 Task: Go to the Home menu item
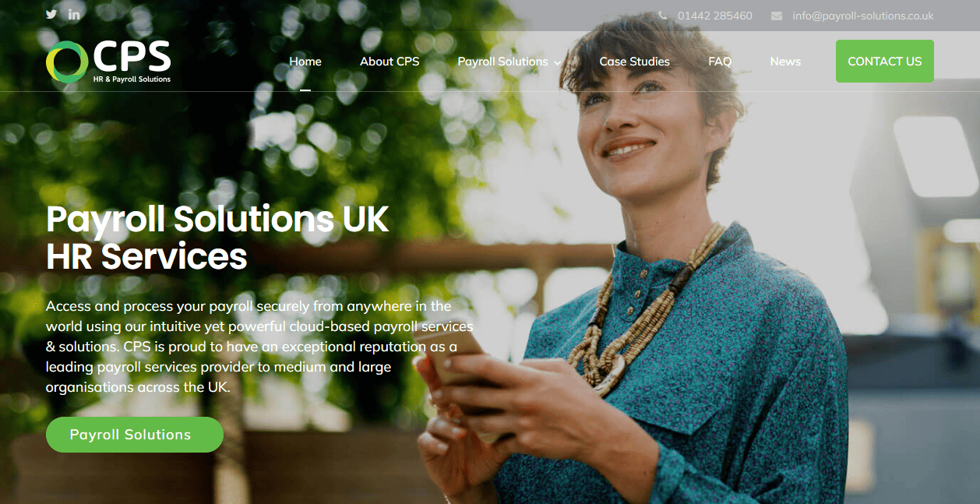[305, 62]
